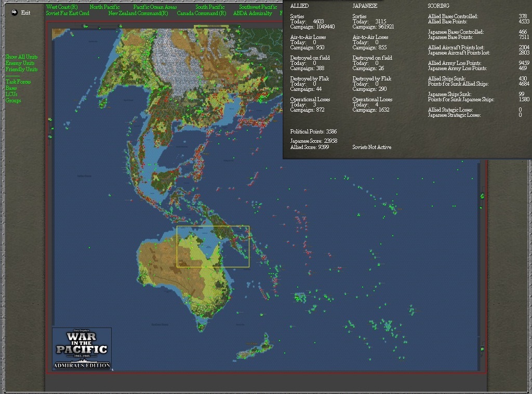Viewport: 532px width, 394px height.
Task: Click Political Points: 3586
Action: [313, 131]
